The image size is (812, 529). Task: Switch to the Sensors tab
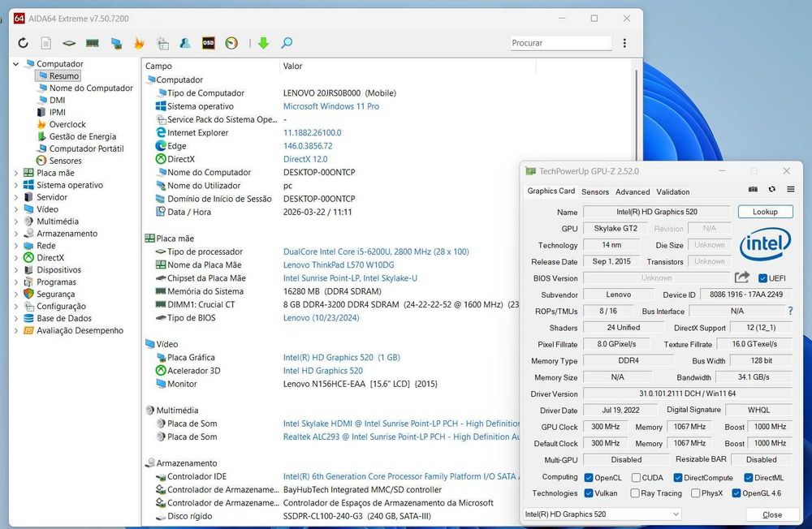tap(595, 191)
